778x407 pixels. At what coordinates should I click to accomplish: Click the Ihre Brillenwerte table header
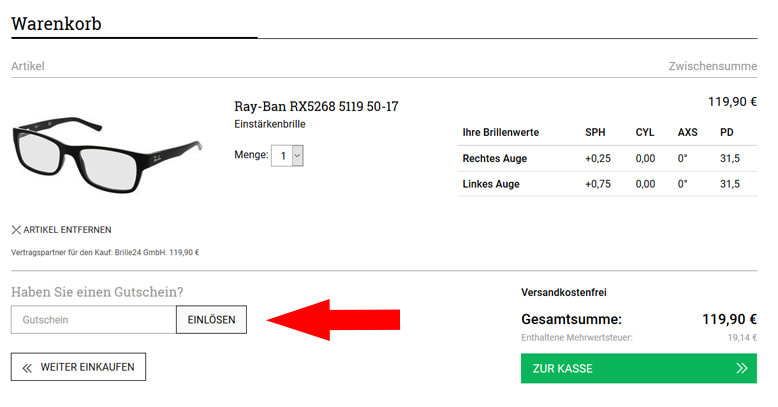point(501,133)
